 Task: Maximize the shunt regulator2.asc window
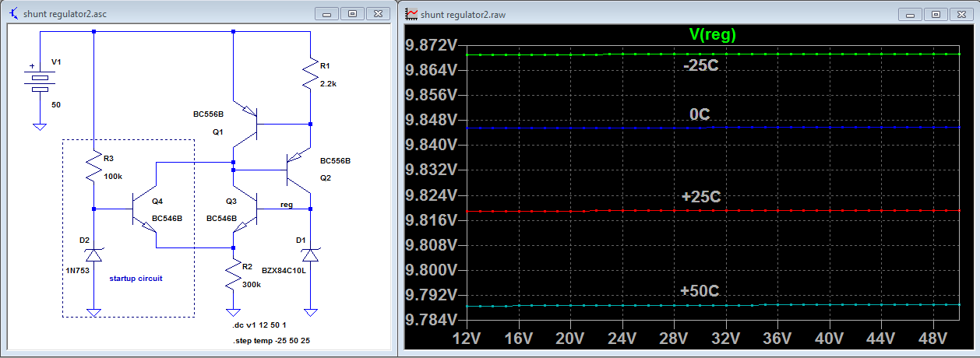point(351,14)
